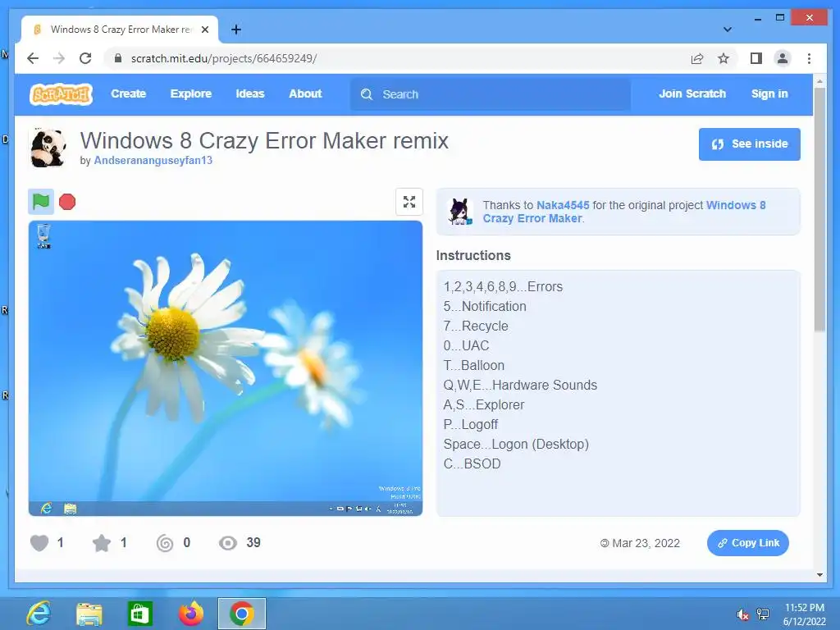This screenshot has width=840, height=630.
Task: Click the views eye icon
Action: point(228,543)
